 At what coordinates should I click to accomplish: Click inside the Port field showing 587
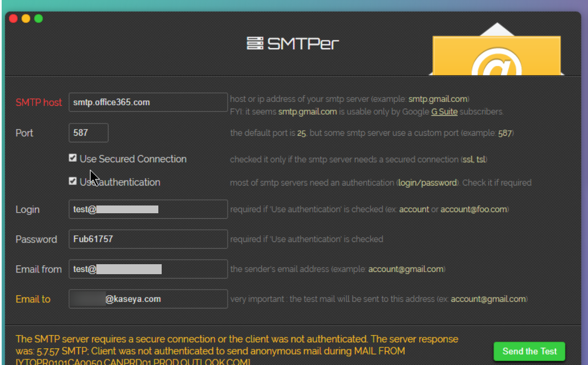(88, 132)
